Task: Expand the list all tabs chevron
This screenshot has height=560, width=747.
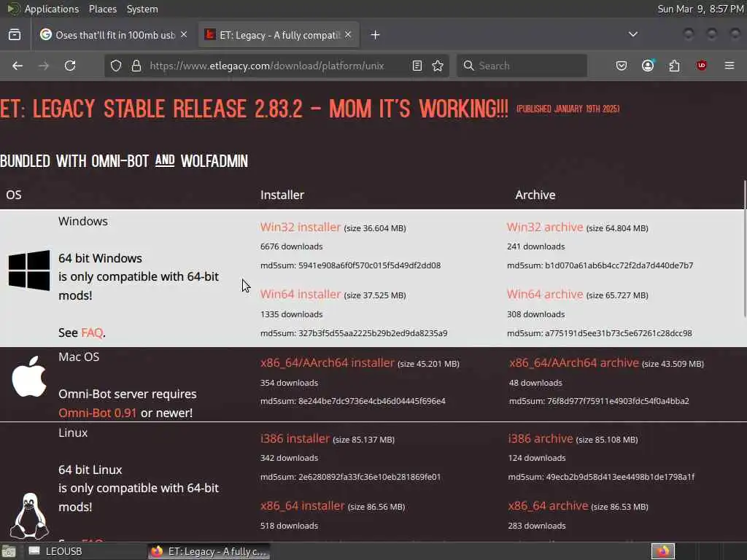Action: coord(632,34)
